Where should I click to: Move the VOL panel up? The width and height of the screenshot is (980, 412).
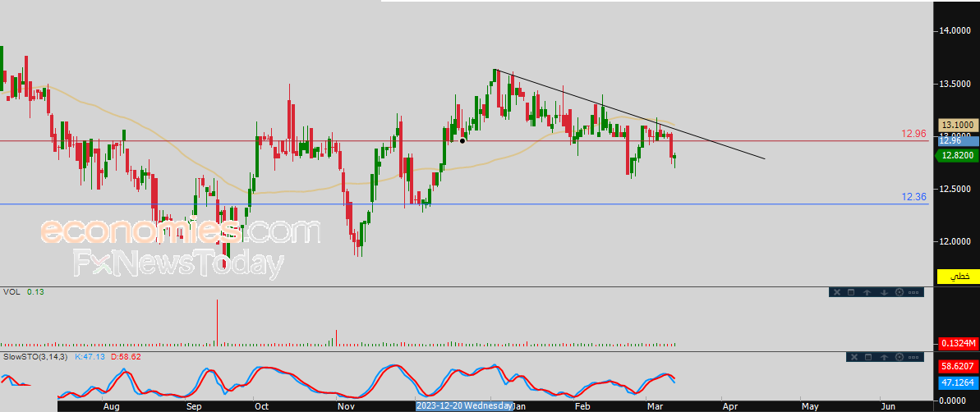coord(867,293)
